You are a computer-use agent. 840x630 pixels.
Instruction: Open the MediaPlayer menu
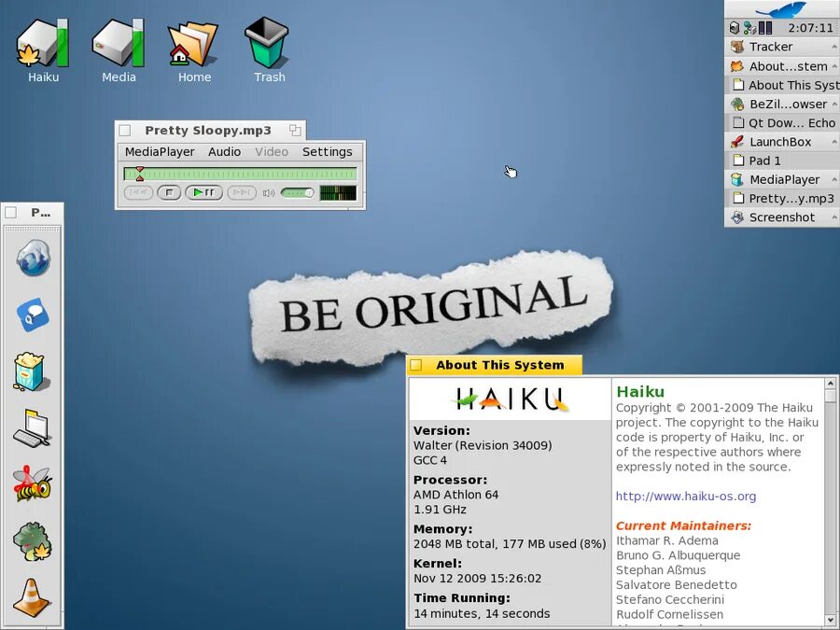click(160, 152)
